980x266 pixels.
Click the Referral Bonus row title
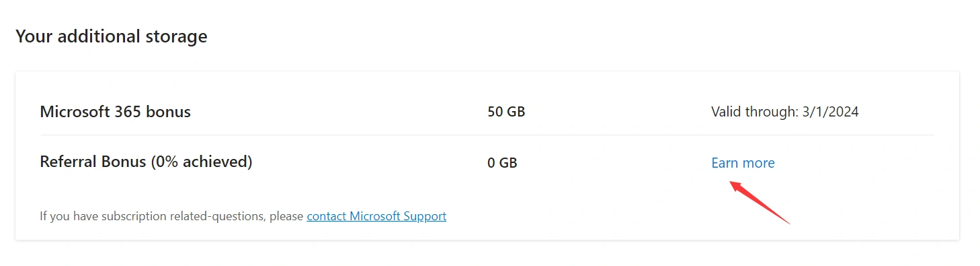(x=146, y=162)
